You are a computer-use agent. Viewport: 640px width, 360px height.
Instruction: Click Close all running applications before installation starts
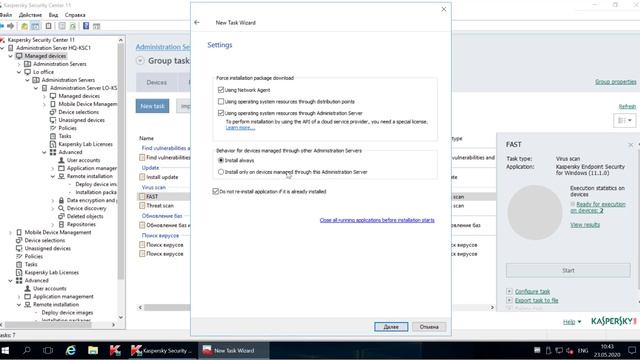pyautogui.click(x=377, y=220)
